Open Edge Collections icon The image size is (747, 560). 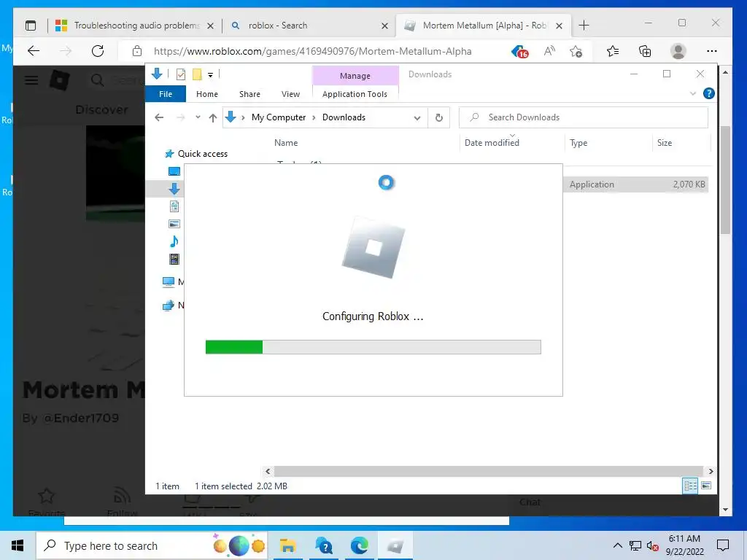[645, 51]
